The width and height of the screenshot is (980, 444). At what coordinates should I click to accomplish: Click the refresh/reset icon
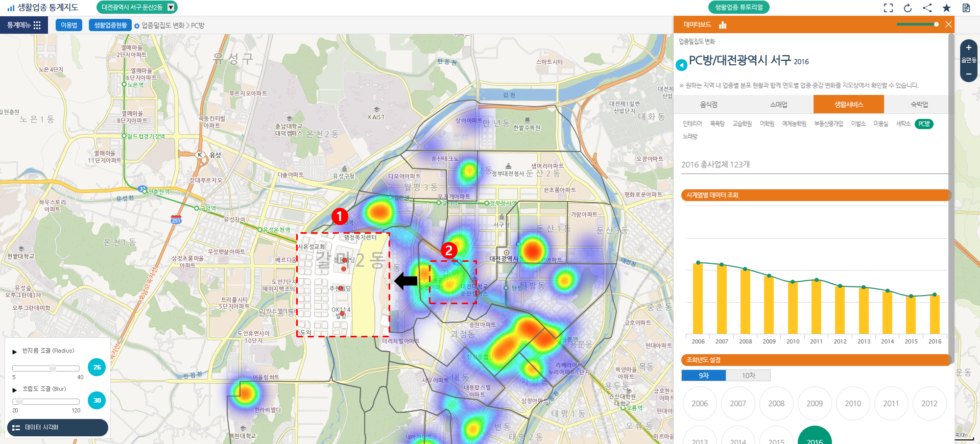pos(907,8)
